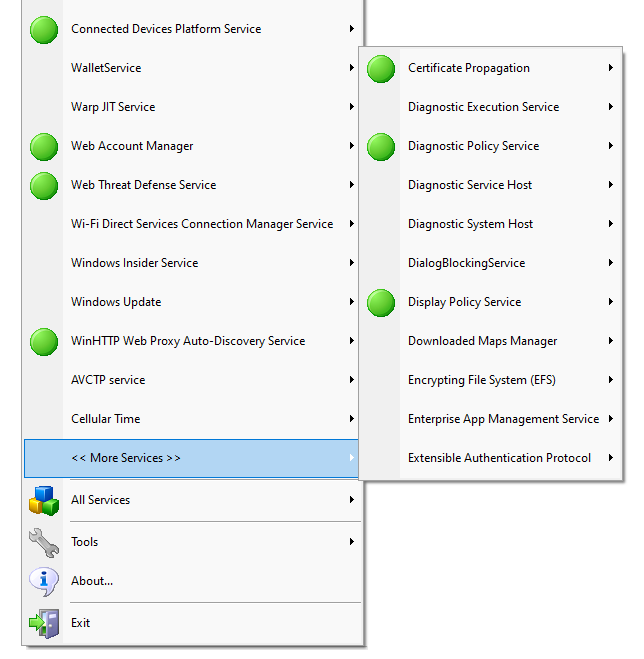This screenshot has width=644, height=659.
Task: Click WinHTTP Web Proxy Auto-Discovery Service label
Action: click(188, 341)
